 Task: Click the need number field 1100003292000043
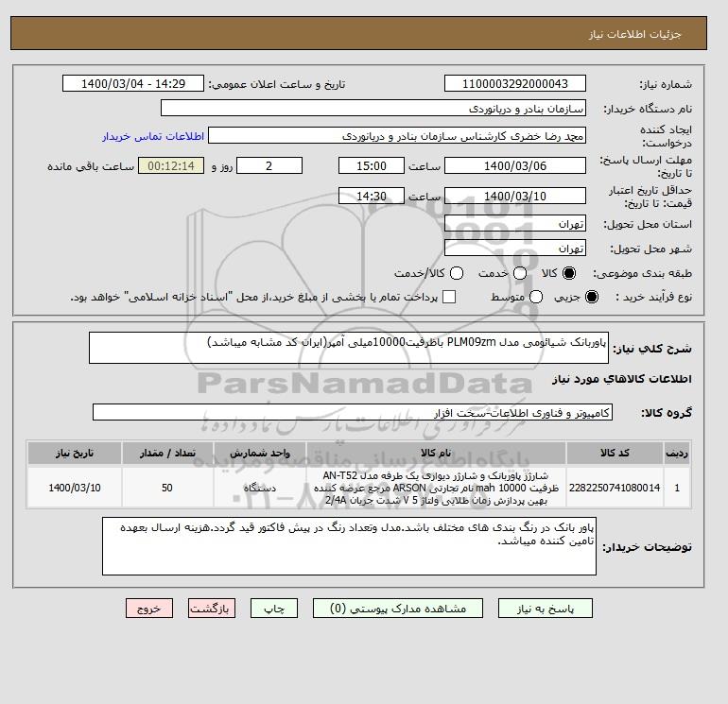pyautogui.click(x=515, y=83)
